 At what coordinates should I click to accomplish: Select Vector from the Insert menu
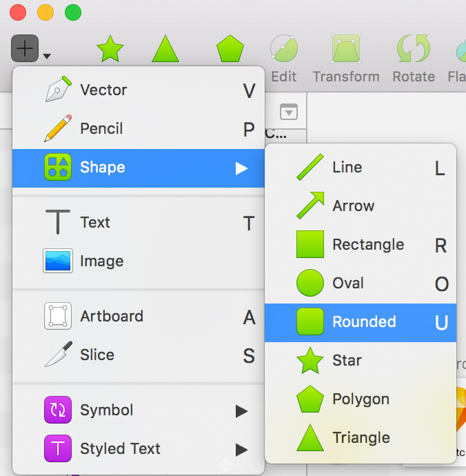click(139, 90)
